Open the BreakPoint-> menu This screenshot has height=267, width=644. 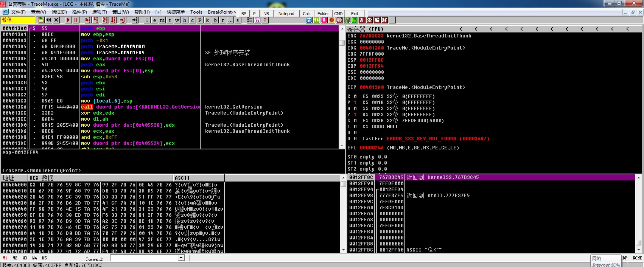[x=222, y=12]
